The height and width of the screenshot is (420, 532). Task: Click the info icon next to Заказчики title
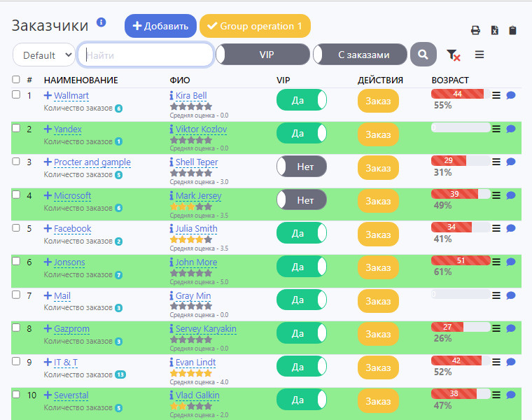[x=101, y=22]
